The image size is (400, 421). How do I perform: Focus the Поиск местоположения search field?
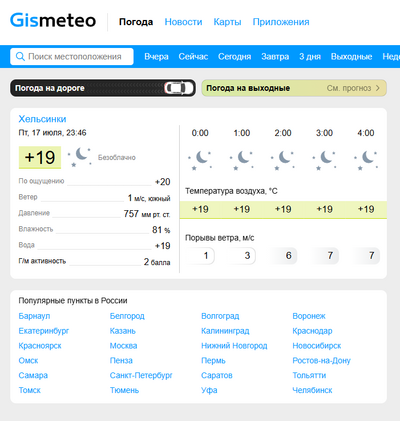point(72,56)
